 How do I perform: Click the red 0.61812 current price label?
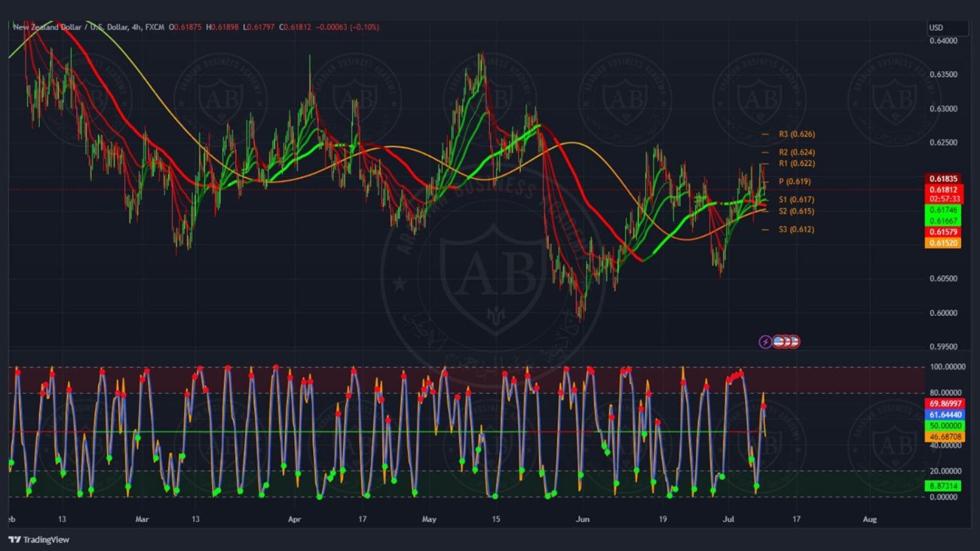coord(944,190)
